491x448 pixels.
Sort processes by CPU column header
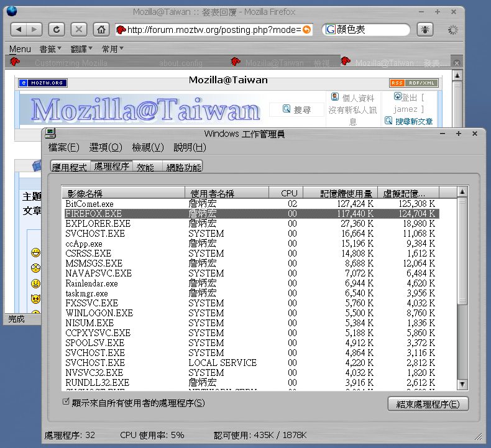tap(289, 193)
